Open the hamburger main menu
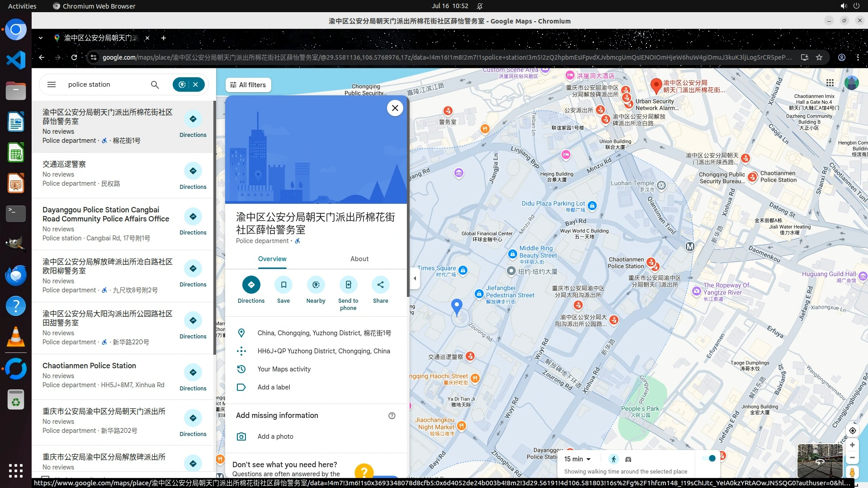 52,84
